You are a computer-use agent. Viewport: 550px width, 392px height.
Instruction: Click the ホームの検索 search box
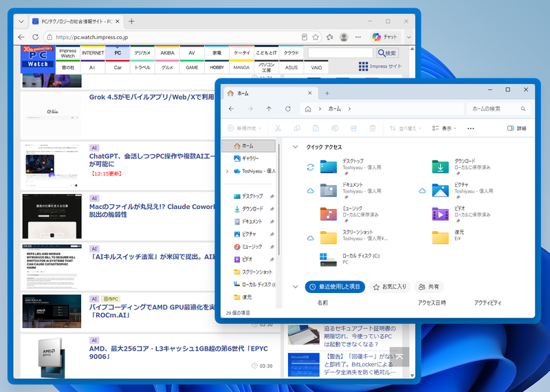(x=498, y=109)
